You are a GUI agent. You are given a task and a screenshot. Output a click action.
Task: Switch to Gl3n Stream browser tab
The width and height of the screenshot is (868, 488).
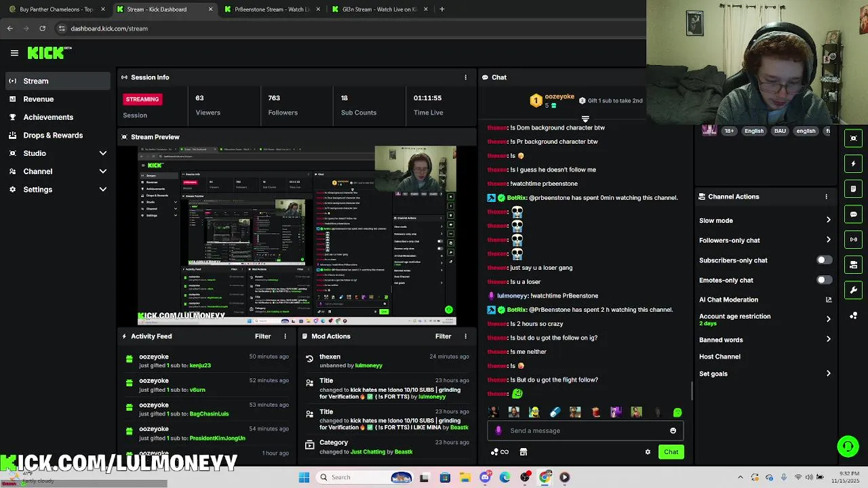tap(378, 9)
